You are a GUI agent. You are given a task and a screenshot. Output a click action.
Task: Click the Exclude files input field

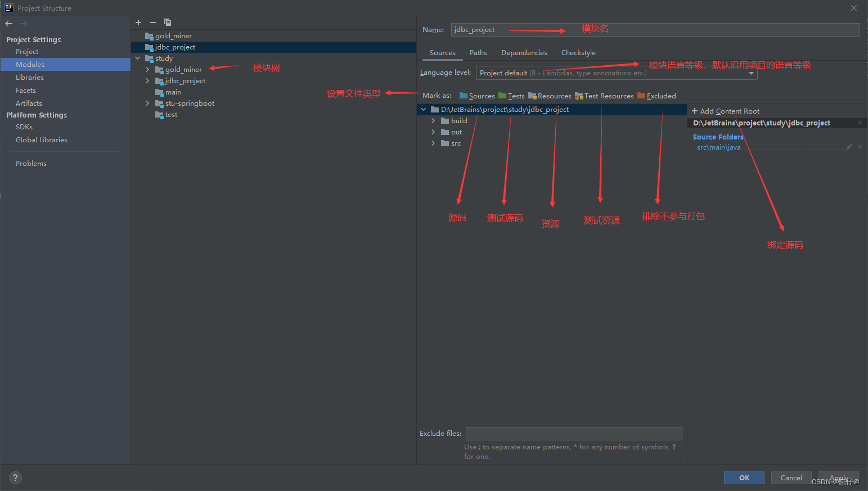(x=573, y=433)
